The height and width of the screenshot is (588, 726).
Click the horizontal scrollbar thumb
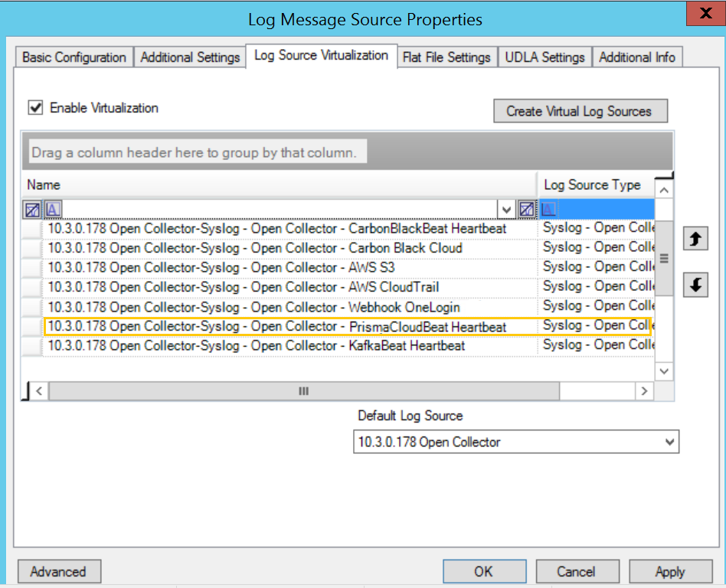[x=303, y=390]
